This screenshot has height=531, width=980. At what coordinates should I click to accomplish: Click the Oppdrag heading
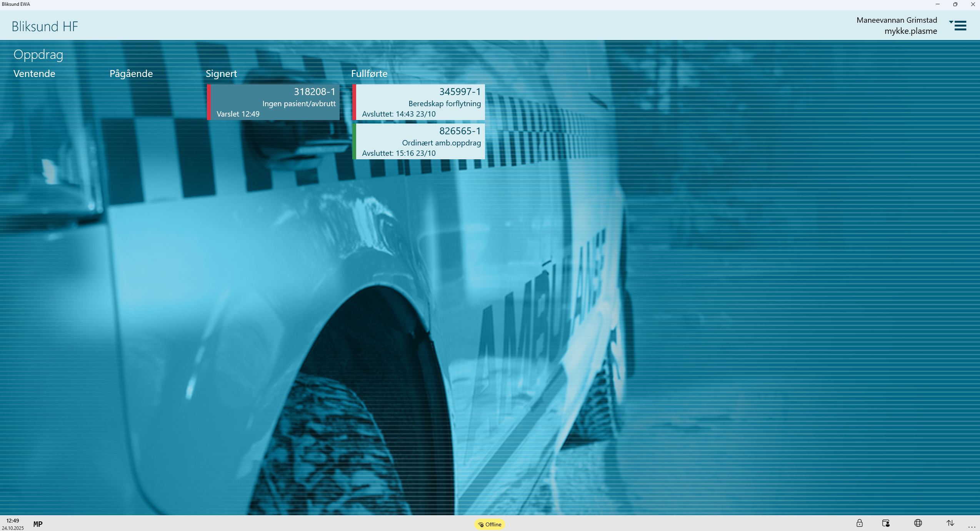[x=38, y=55]
